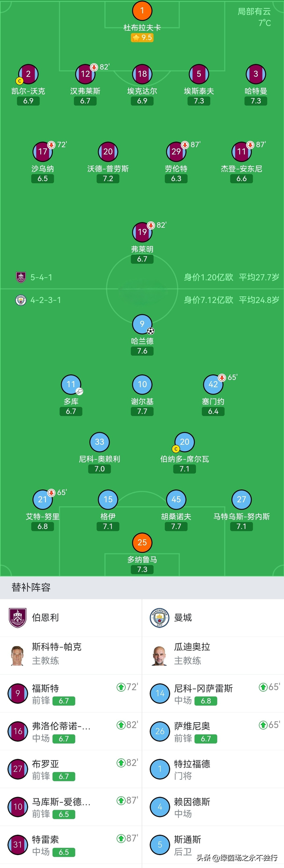This screenshot has height=868, width=284.
Task: Click 杜布拉夫卡 star rating 9.5 badge
Action: (142, 38)
